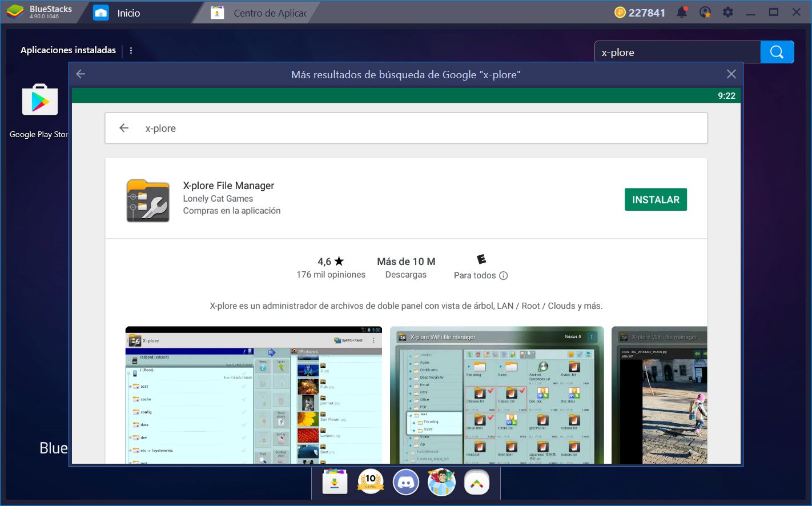Open the Aplicaciones instaladas options menu
The height and width of the screenshot is (506, 812).
(131, 50)
